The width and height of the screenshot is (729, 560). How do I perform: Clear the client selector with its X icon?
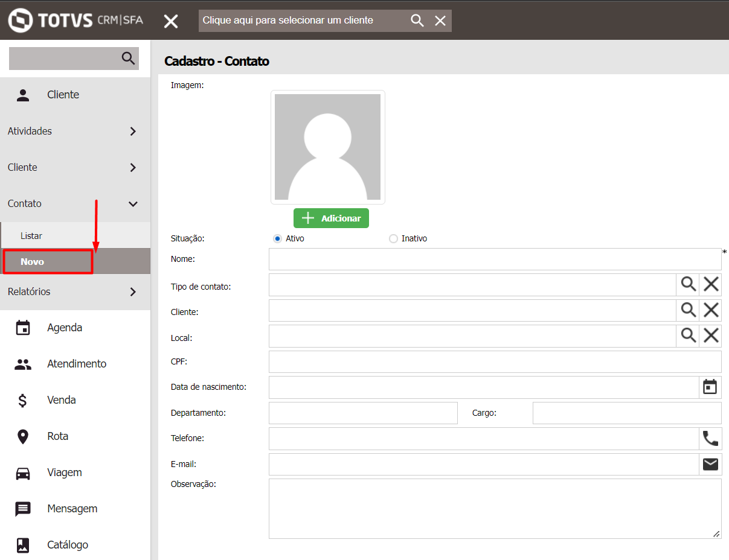point(440,21)
